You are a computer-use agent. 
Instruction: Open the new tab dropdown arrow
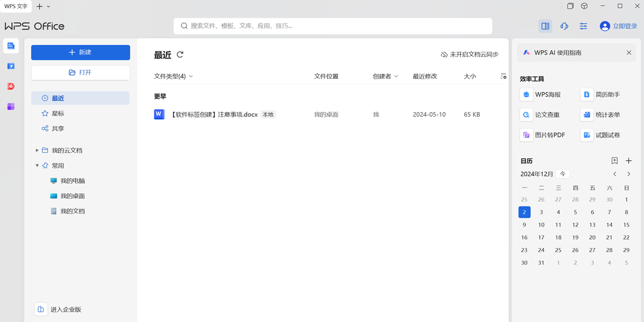click(x=48, y=6)
